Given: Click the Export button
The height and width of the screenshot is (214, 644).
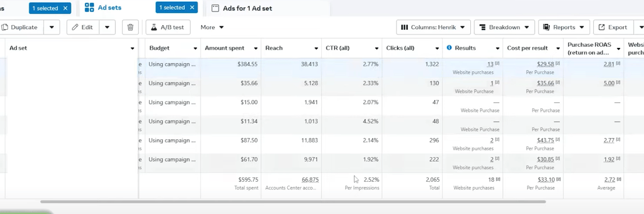Looking at the screenshot, I should (x=613, y=27).
